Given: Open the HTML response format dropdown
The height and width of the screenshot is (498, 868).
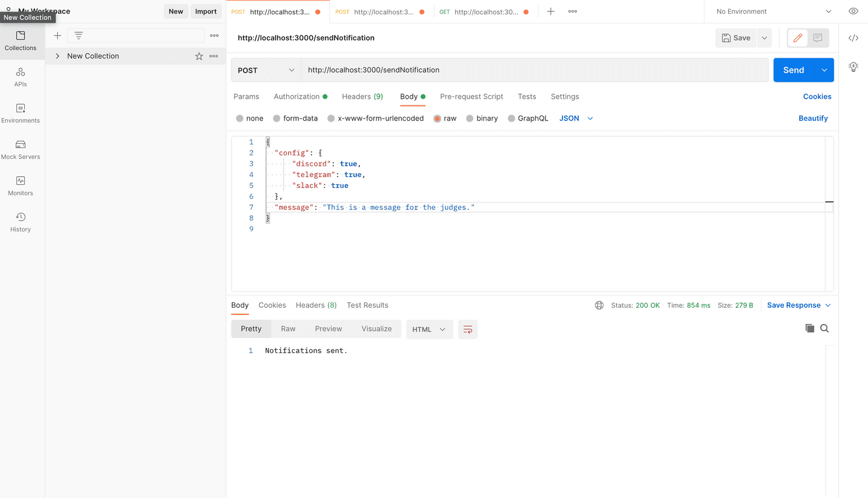Looking at the screenshot, I should pos(429,329).
